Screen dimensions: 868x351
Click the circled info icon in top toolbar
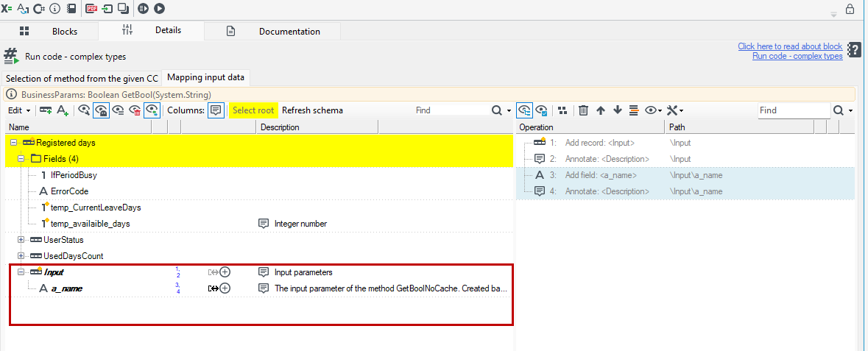(x=54, y=8)
